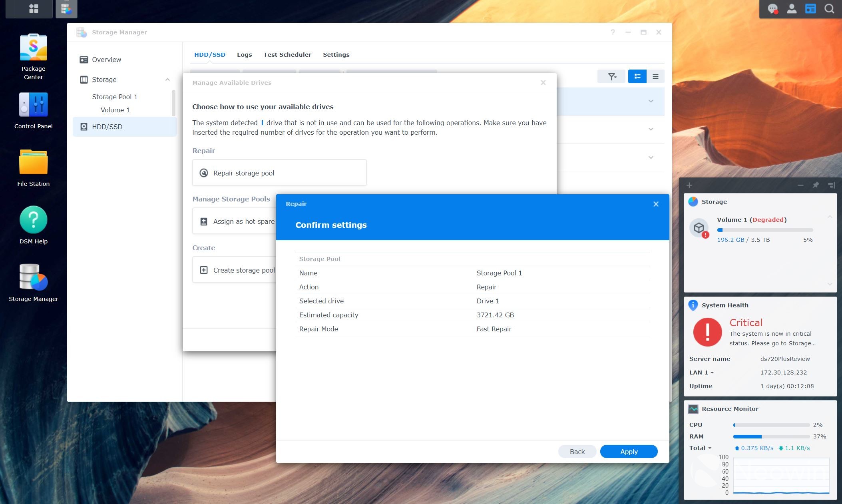Apply the Fast Repair settings
Image resolution: width=842 pixels, height=504 pixels.
pyautogui.click(x=628, y=451)
